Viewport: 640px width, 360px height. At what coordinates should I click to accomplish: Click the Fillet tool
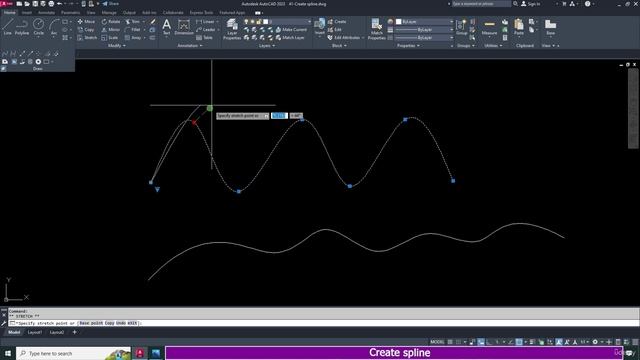click(x=132, y=29)
